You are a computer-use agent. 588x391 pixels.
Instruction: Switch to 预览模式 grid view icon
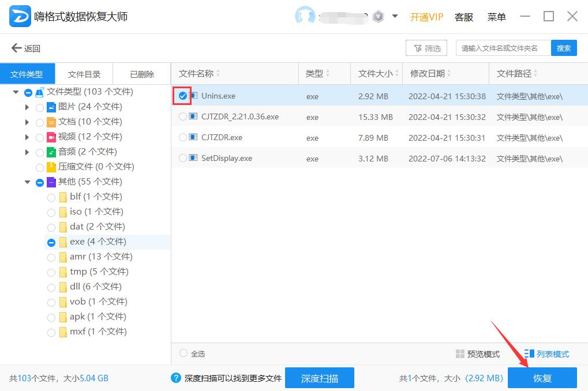point(460,354)
